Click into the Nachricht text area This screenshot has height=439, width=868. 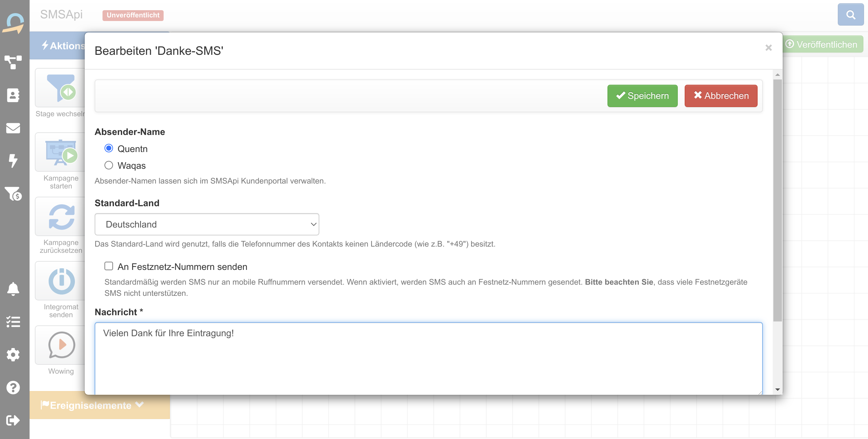click(x=428, y=357)
